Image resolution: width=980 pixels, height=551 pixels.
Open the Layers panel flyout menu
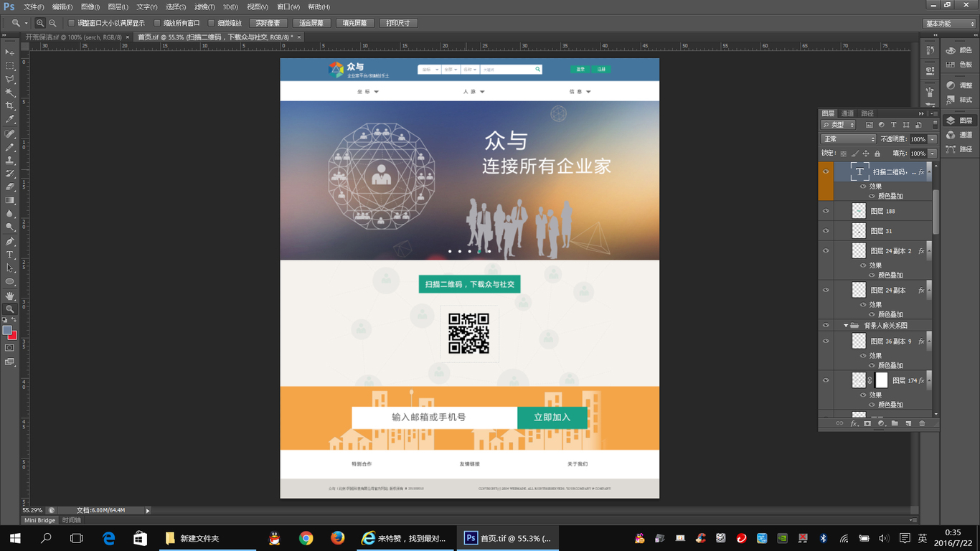pyautogui.click(x=933, y=113)
